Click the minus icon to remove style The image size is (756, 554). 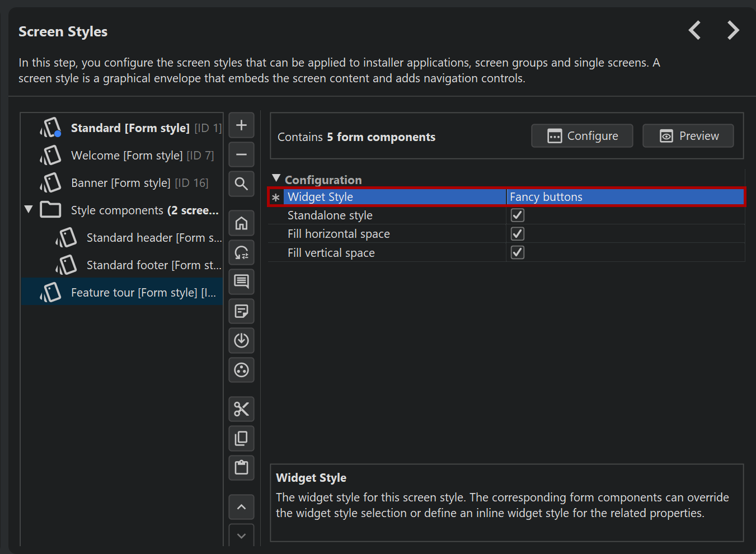pos(241,155)
